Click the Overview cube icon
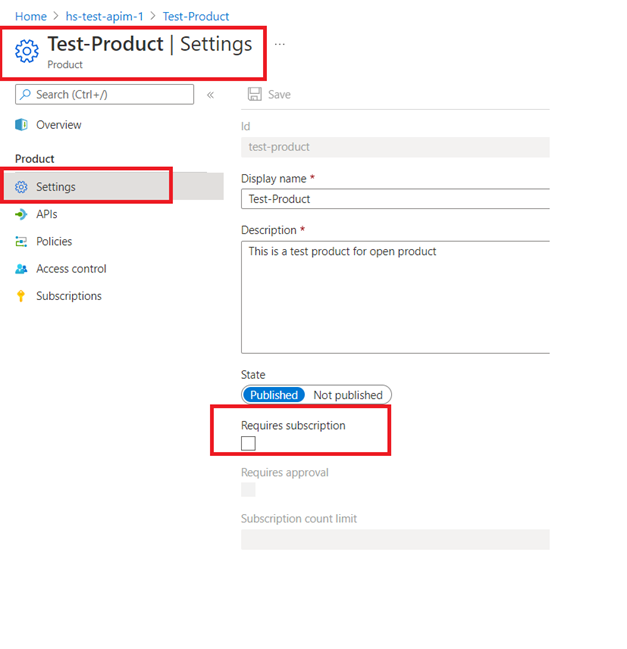The width and height of the screenshot is (627, 649). pyautogui.click(x=21, y=125)
